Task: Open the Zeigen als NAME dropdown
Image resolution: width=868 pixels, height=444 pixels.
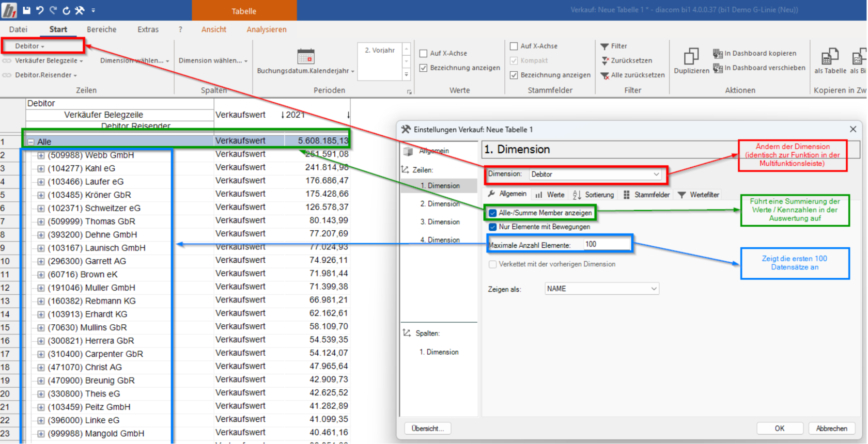Action: (x=602, y=289)
